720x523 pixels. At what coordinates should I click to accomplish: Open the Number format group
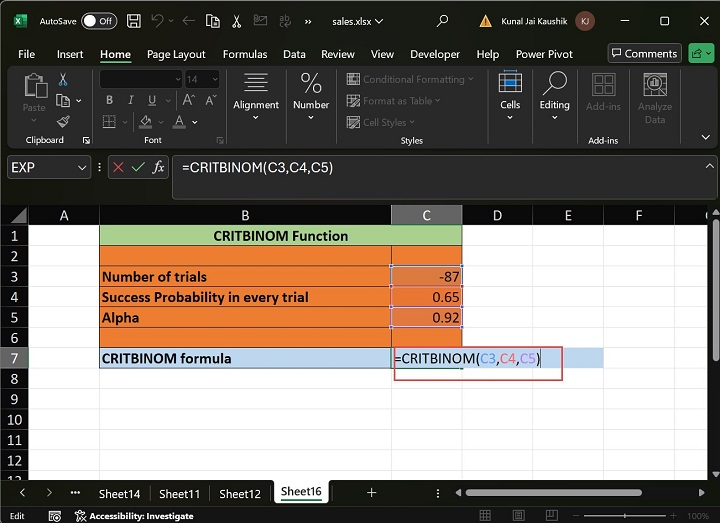point(311,98)
